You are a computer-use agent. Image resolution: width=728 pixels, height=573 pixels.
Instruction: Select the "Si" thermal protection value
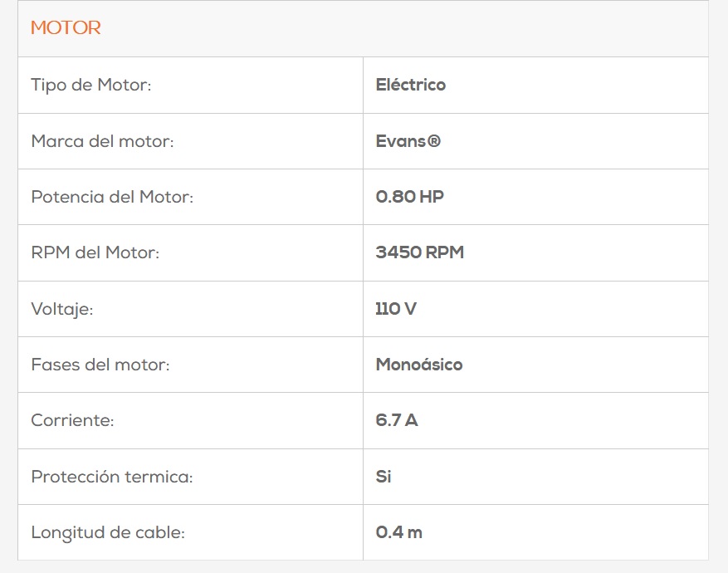(x=384, y=477)
